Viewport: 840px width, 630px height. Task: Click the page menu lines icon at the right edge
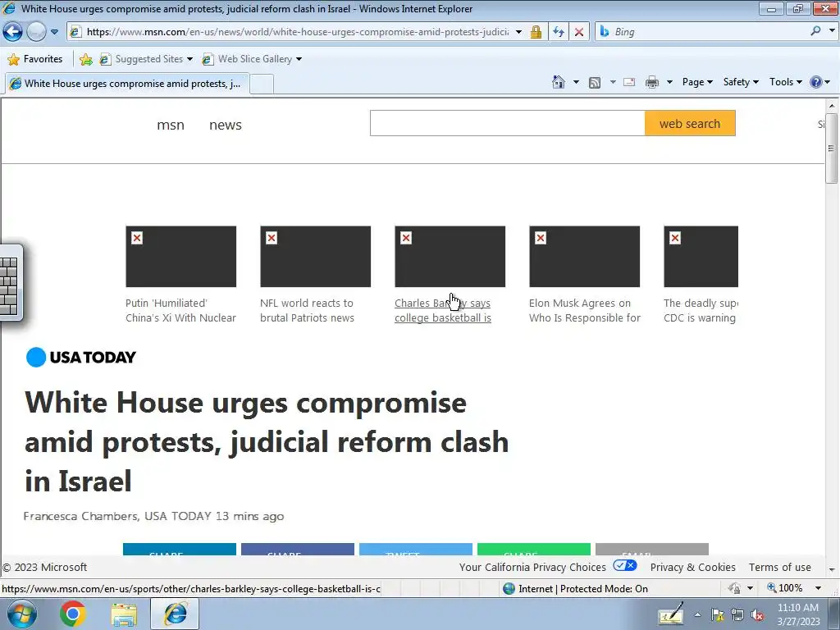pyautogui.click(x=831, y=148)
